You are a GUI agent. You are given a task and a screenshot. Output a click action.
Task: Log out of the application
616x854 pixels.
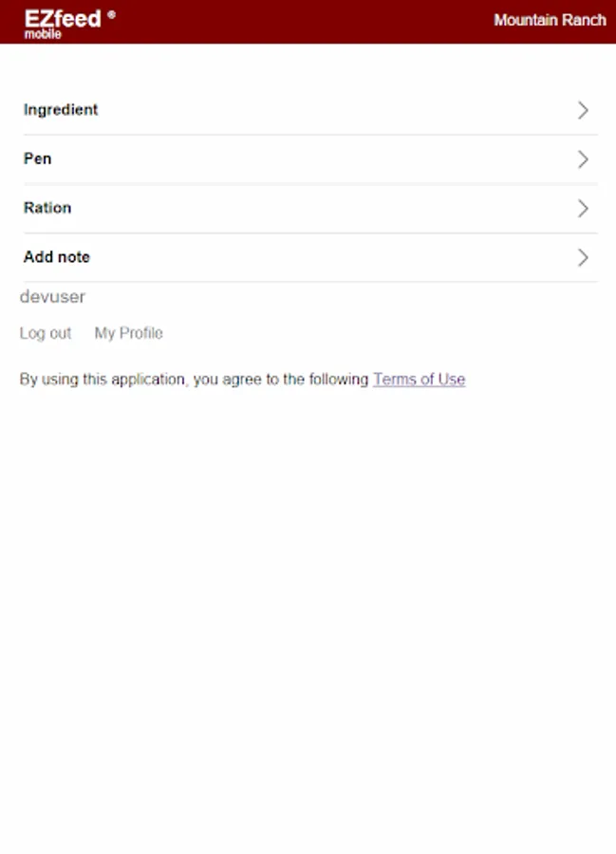46,333
